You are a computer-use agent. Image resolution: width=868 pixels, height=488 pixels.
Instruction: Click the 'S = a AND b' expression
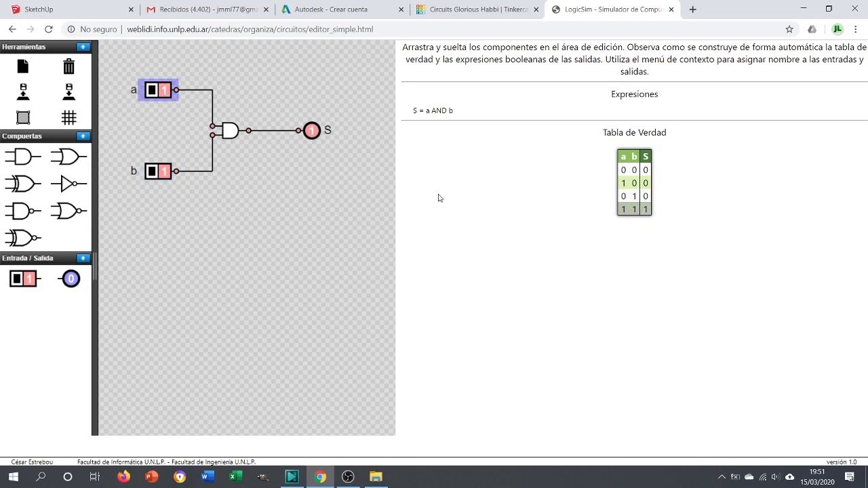coord(433,110)
